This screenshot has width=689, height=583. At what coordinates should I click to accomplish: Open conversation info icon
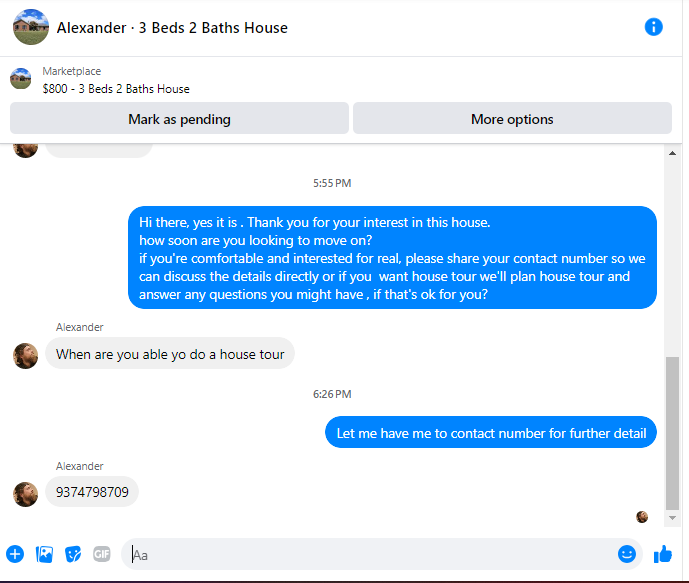click(x=653, y=27)
